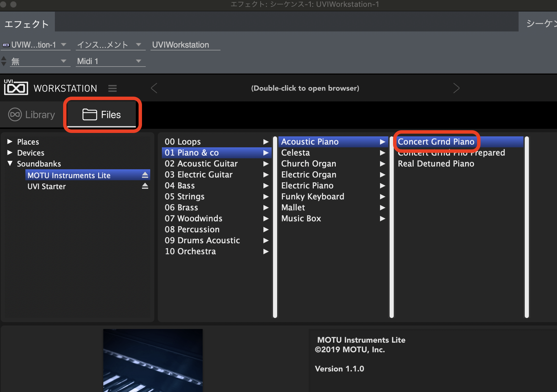Viewport: 557px width, 392px height.
Task: Select UVI Starter soundbank
Action: [88, 186]
